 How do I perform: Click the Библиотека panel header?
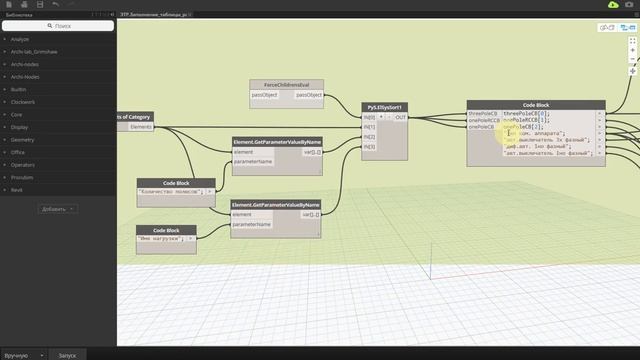[x=19, y=15]
